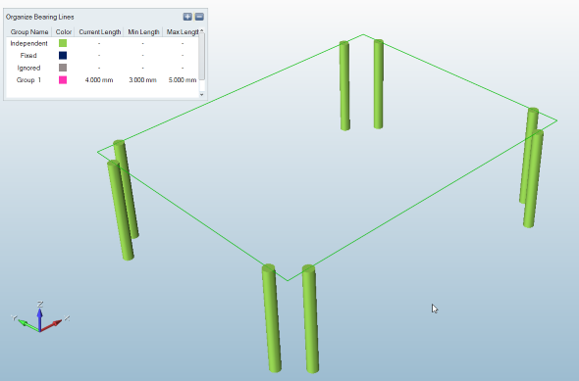Remove the selected bearing line group

(x=199, y=17)
